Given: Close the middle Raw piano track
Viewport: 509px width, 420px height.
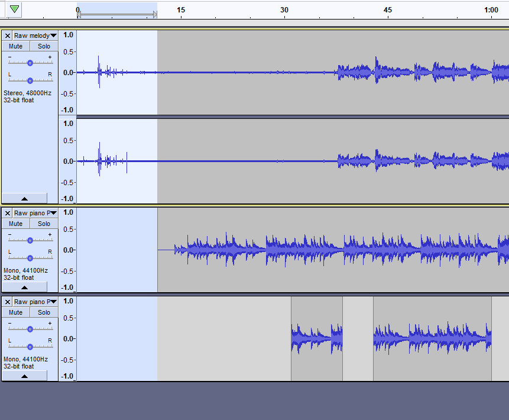Looking at the screenshot, I should [x=8, y=213].
